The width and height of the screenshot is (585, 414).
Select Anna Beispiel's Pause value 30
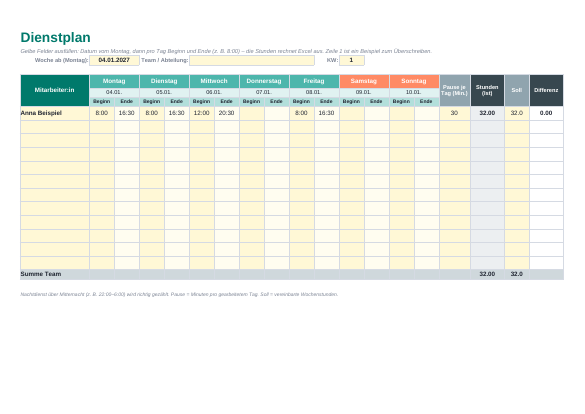455,113
